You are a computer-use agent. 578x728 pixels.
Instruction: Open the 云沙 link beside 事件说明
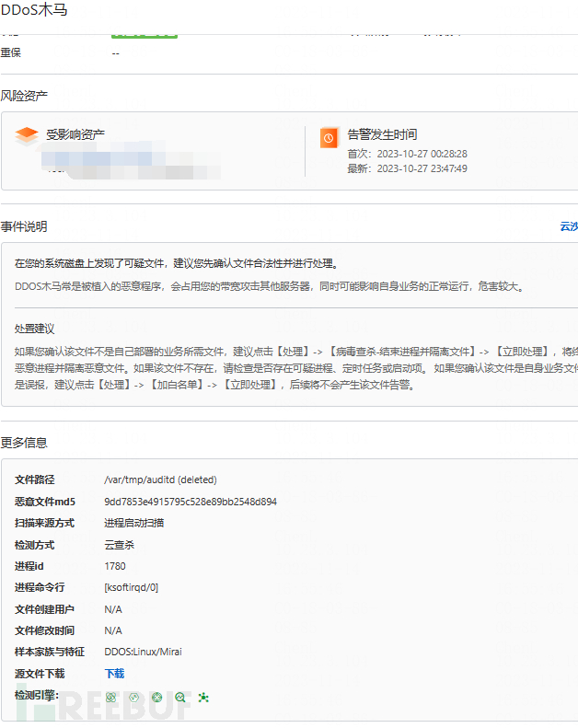click(569, 226)
